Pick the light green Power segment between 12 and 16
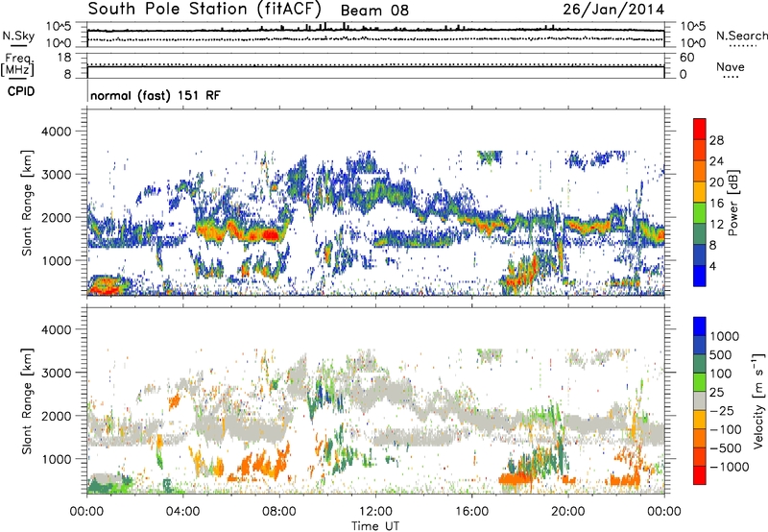The width and height of the screenshot is (768, 532). (700, 212)
